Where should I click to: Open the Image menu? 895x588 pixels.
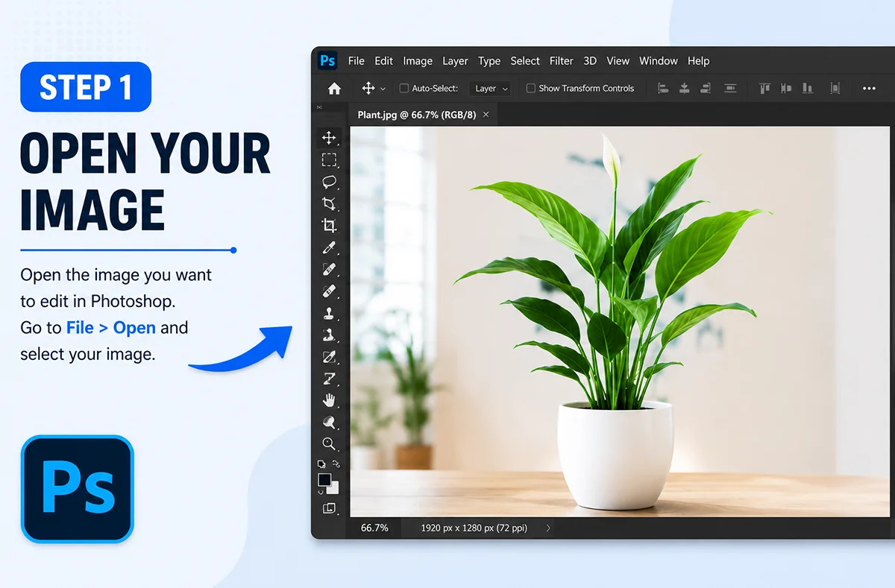tap(418, 61)
